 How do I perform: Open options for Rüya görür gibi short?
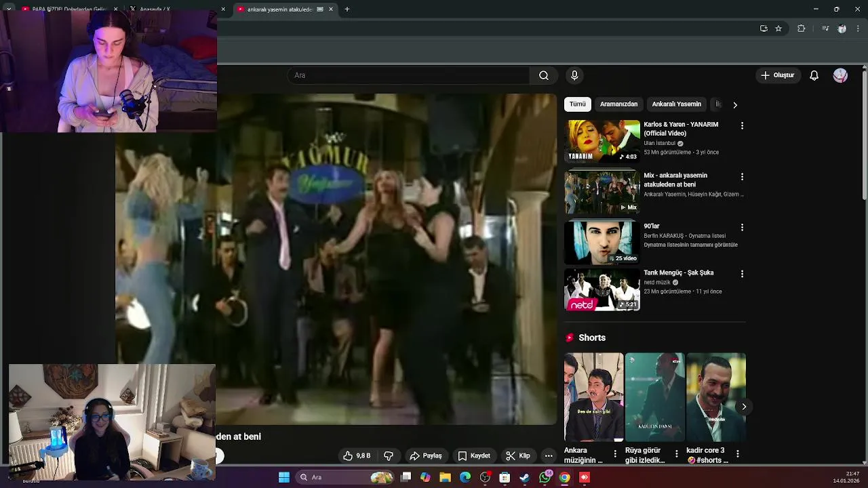click(676, 453)
